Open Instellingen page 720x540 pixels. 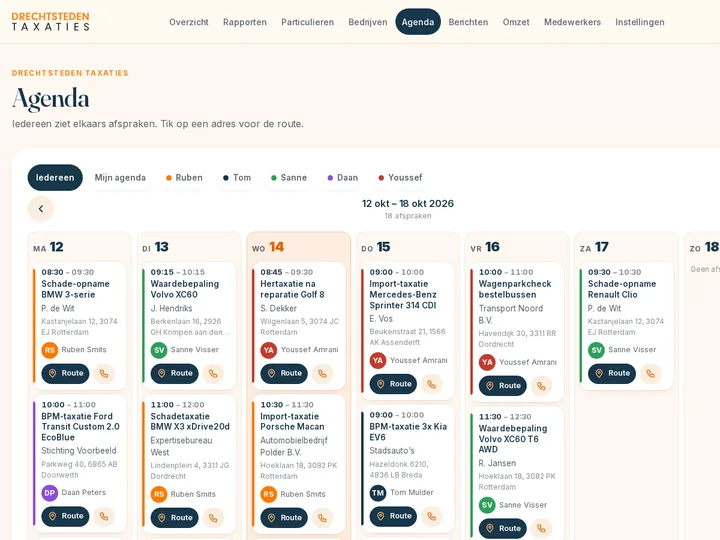pyautogui.click(x=640, y=22)
